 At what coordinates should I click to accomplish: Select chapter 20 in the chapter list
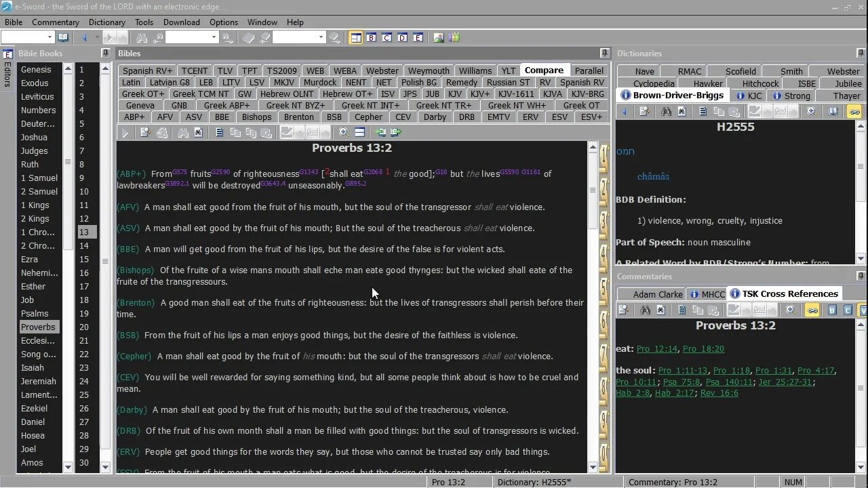point(84,327)
